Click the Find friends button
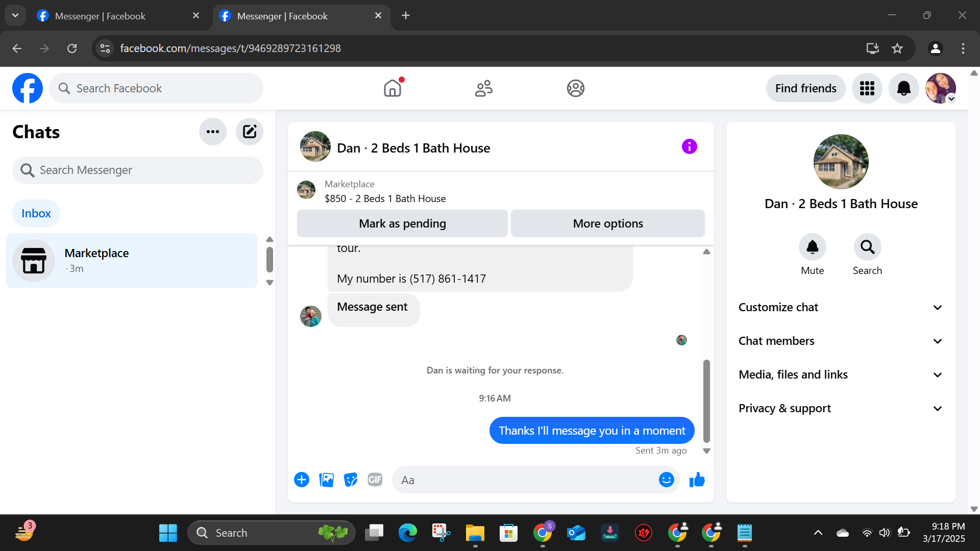Image resolution: width=980 pixels, height=551 pixels. coord(806,88)
